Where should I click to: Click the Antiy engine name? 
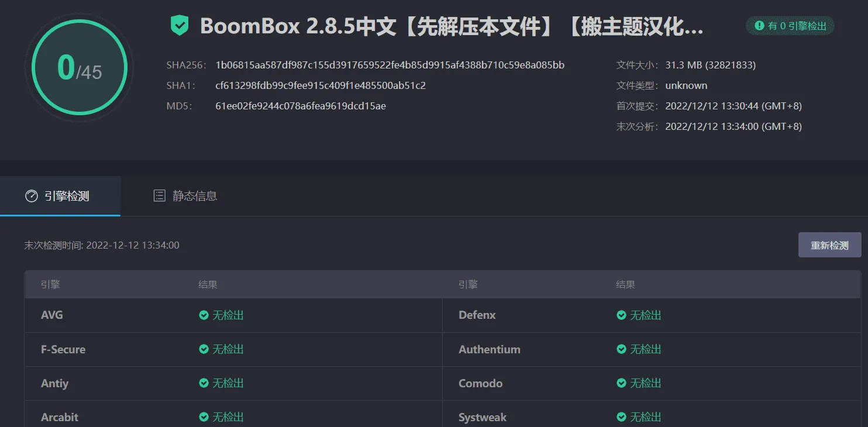54,383
